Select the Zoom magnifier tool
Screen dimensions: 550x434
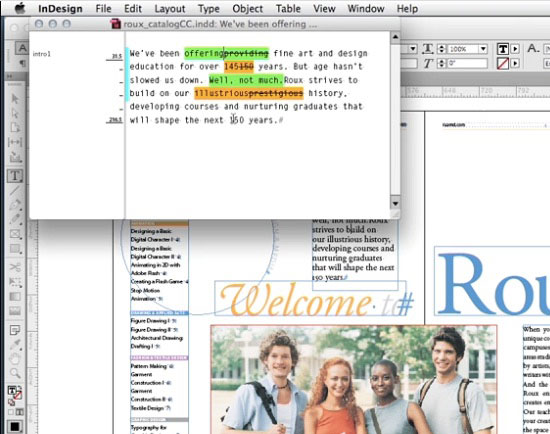pos(15,373)
